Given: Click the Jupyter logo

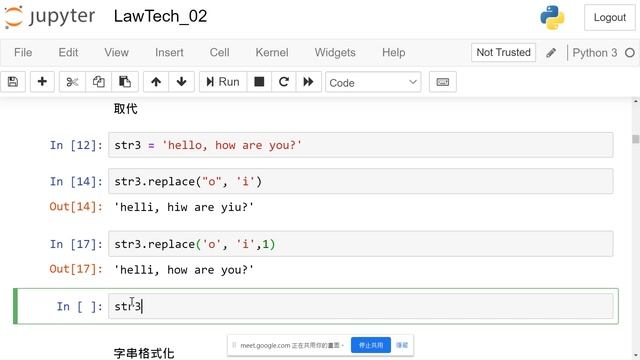Looking at the screenshot, I should 49,17.
